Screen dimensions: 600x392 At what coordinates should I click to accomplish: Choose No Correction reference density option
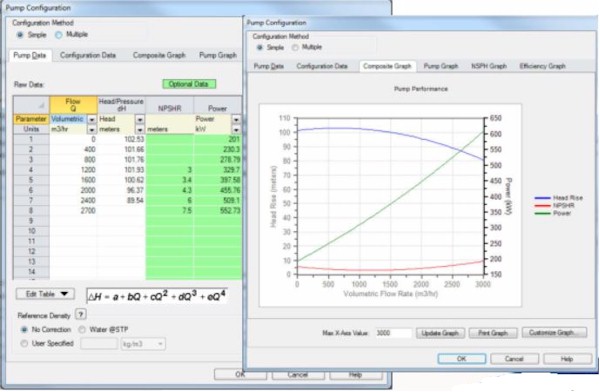pos(24,330)
